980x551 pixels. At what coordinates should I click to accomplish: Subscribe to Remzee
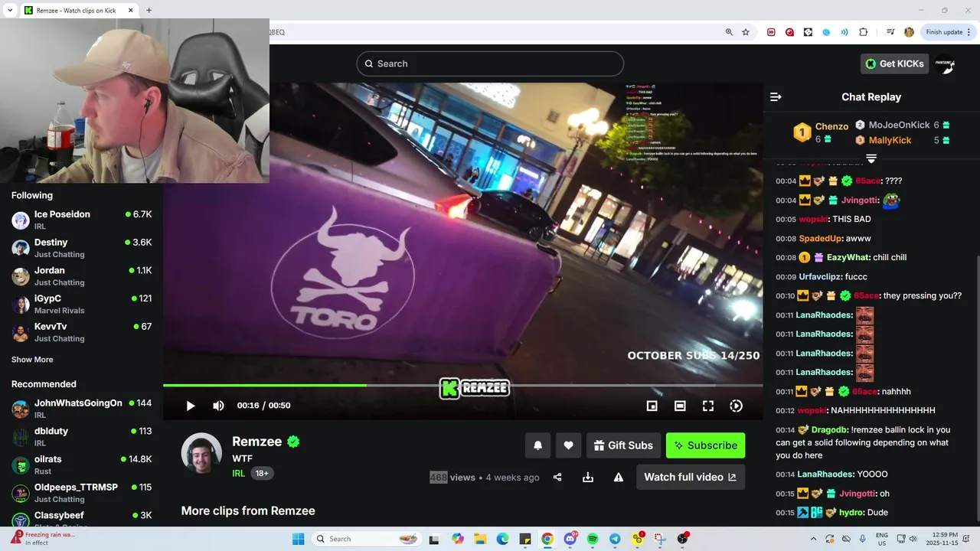705,445
